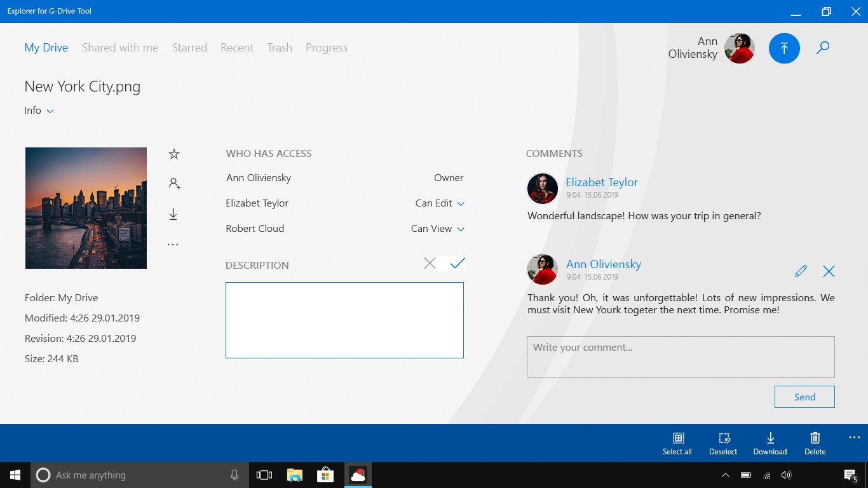Open the search magnifier icon
This screenshot has height=488, width=868.
point(823,48)
